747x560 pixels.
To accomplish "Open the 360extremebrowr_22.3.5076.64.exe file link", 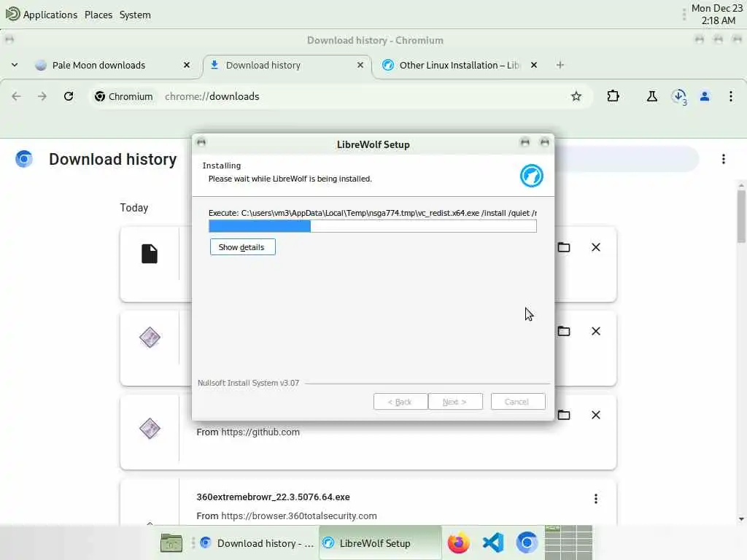I will pos(273,497).
